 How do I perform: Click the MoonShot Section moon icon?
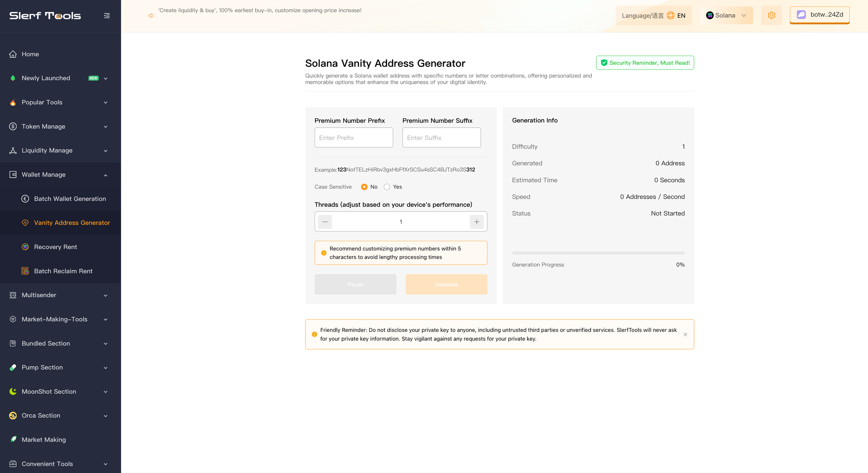(x=13, y=391)
